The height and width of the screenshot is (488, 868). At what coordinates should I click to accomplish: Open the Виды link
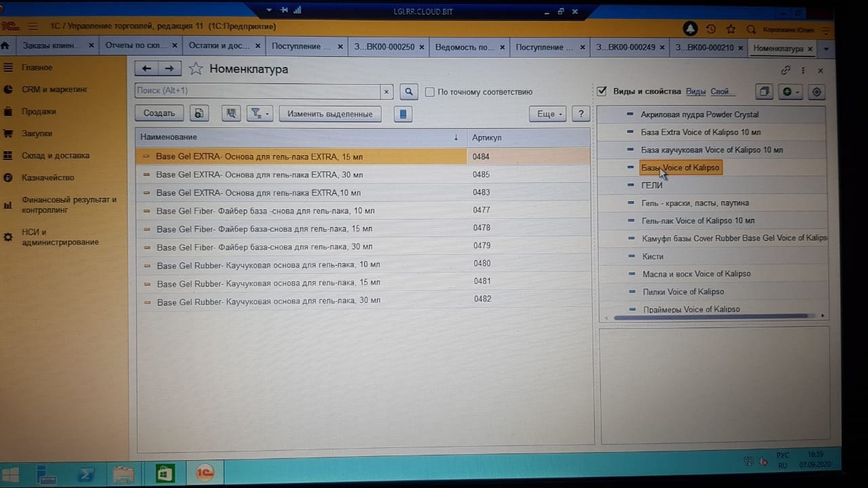(x=696, y=91)
